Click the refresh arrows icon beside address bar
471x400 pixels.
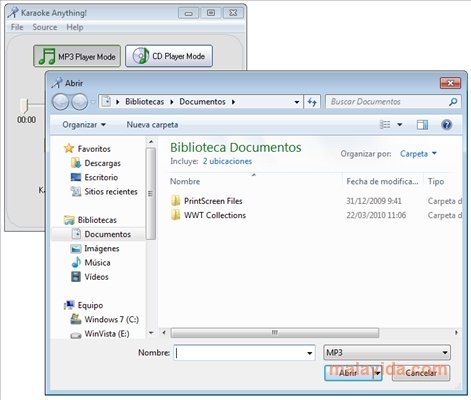[x=312, y=102]
